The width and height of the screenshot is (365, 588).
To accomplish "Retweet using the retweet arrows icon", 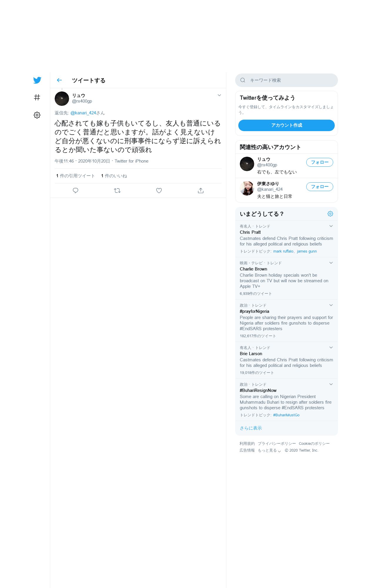I will coord(117,191).
